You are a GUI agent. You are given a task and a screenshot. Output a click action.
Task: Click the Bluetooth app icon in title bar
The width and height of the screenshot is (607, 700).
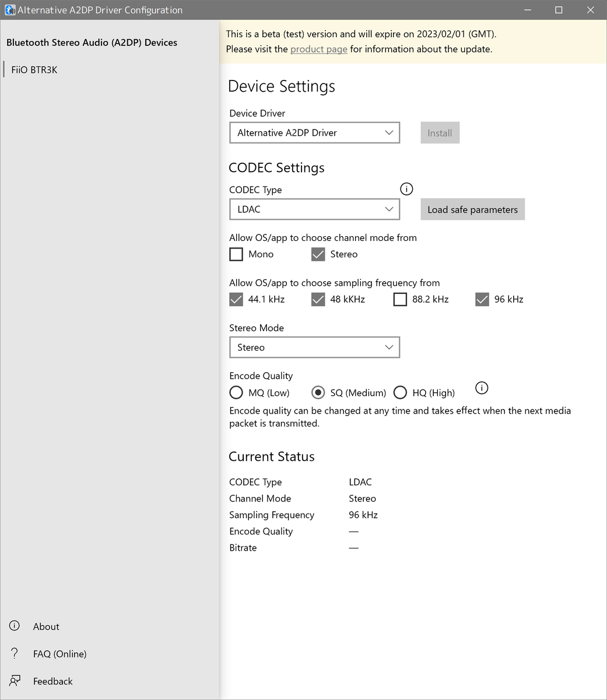pyautogui.click(x=9, y=9)
